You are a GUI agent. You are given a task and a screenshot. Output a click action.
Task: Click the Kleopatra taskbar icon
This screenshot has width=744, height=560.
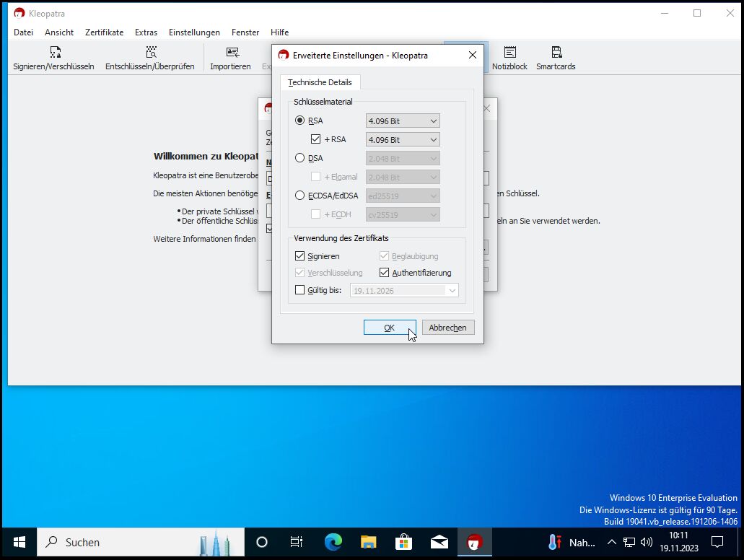(474, 542)
